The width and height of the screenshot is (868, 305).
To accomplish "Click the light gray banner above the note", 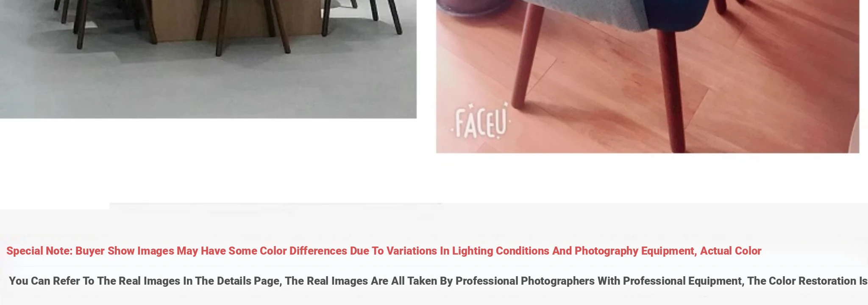I will (x=434, y=220).
